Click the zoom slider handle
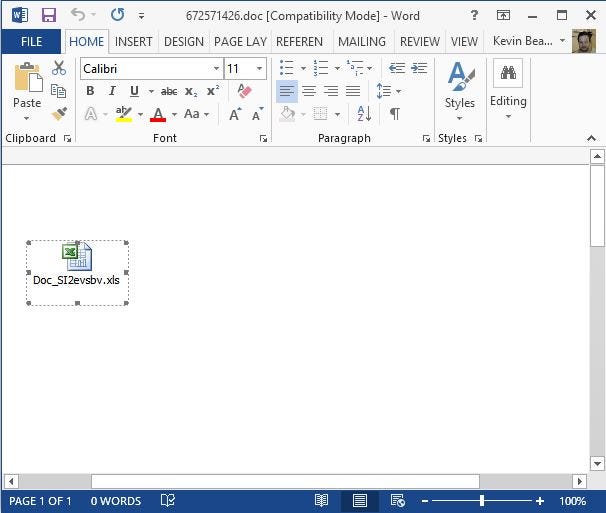This screenshot has width=606, height=513. [482, 501]
